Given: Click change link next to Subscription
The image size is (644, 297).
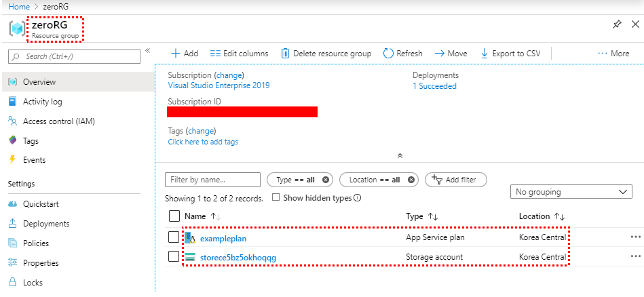Looking at the screenshot, I should [230, 75].
